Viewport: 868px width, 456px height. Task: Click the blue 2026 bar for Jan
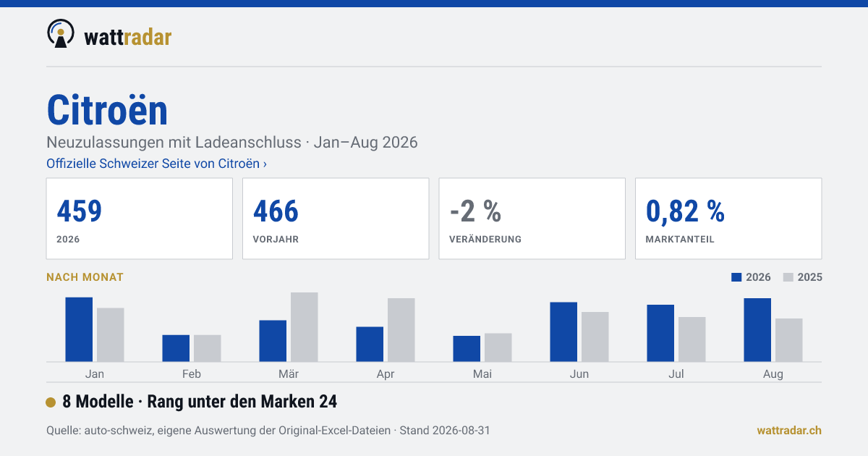[x=79, y=329]
